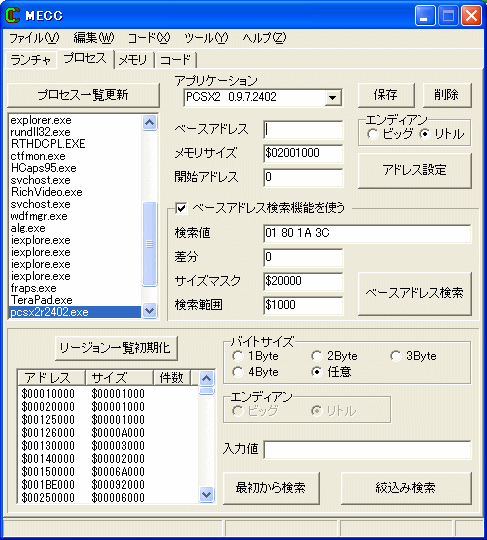Click the サイズマスク field showing $20000
This screenshot has width=487, height=540.
coord(303,281)
